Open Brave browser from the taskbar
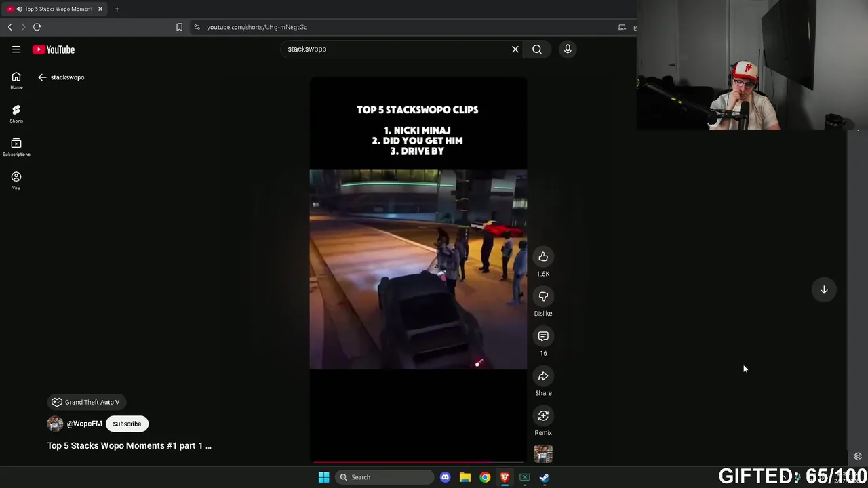 [505, 477]
